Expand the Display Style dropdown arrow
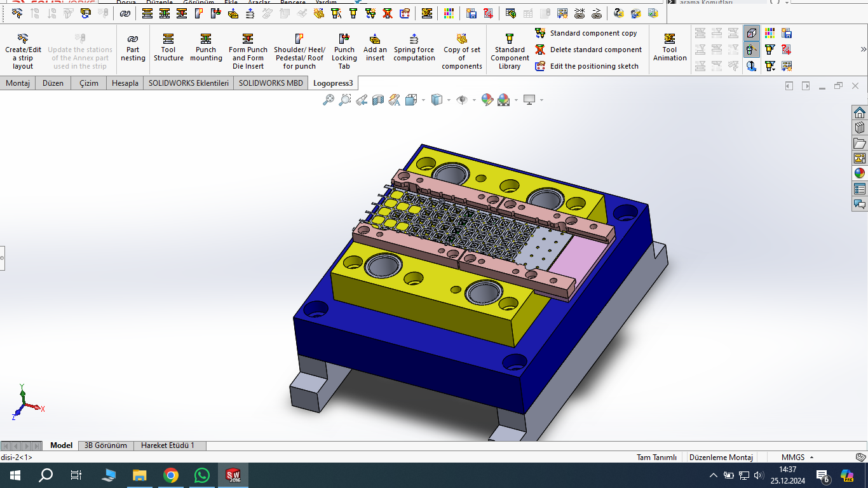The image size is (868, 488). click(x=449, y=100)
